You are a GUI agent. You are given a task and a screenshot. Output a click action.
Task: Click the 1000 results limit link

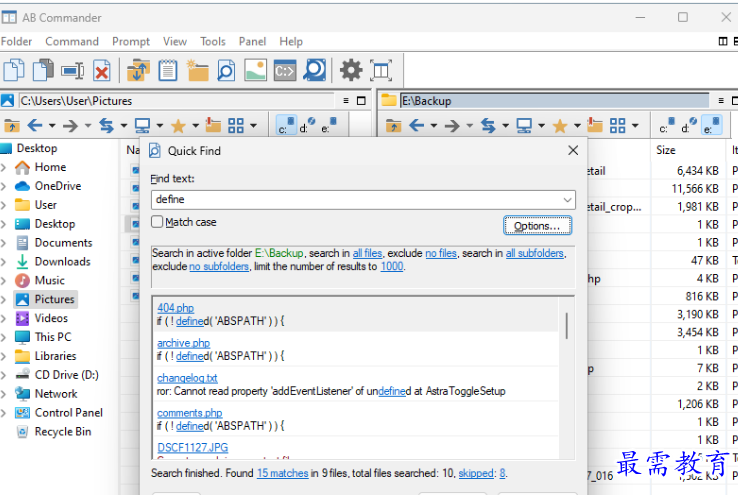392,266
